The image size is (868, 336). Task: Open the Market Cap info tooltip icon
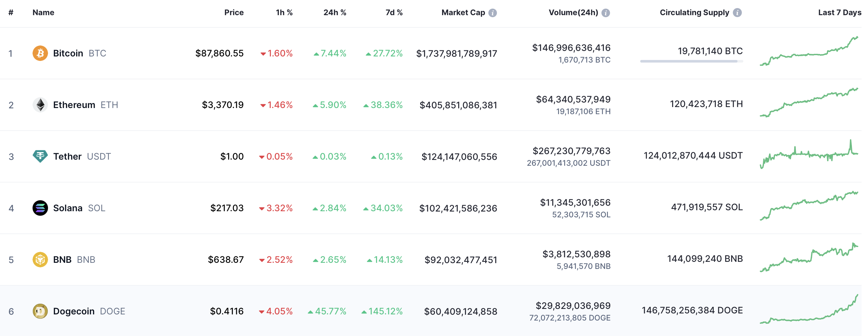493,13
